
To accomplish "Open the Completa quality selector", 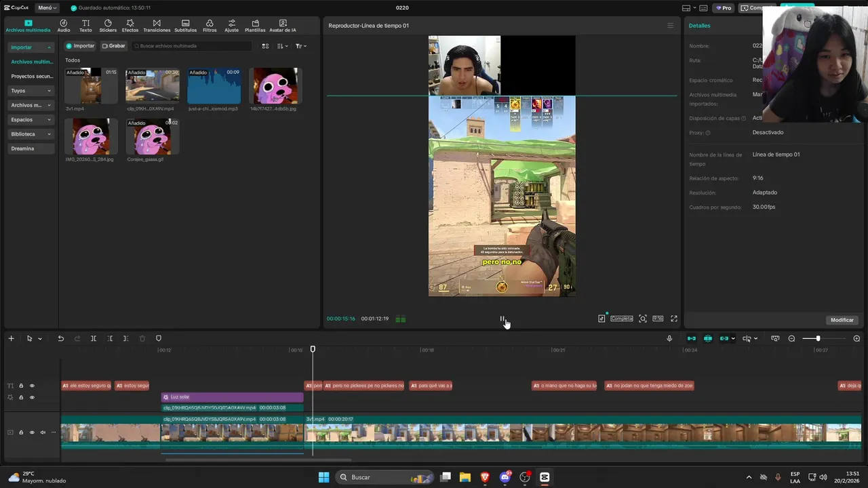I will coord(621,319).
